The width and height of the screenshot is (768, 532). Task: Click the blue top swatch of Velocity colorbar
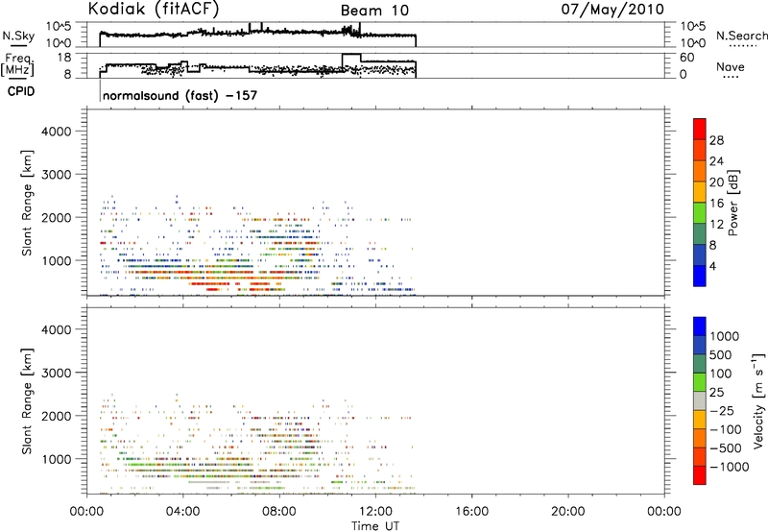point(700,326)
